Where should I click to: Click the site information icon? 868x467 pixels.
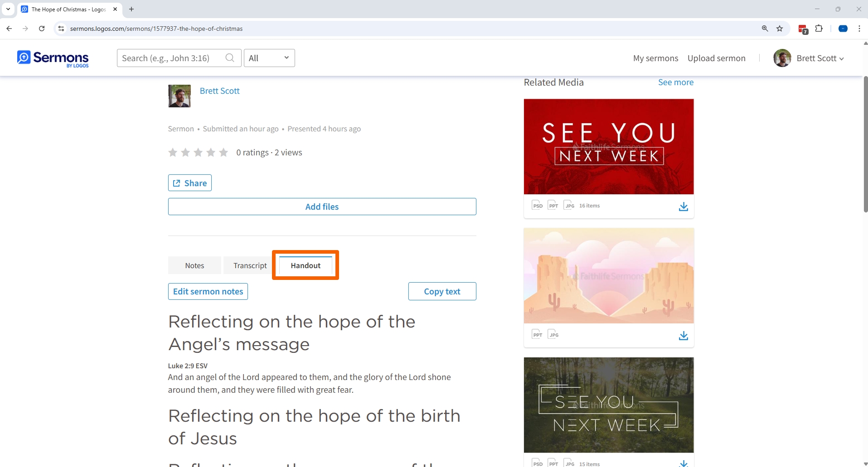point(61,29)
